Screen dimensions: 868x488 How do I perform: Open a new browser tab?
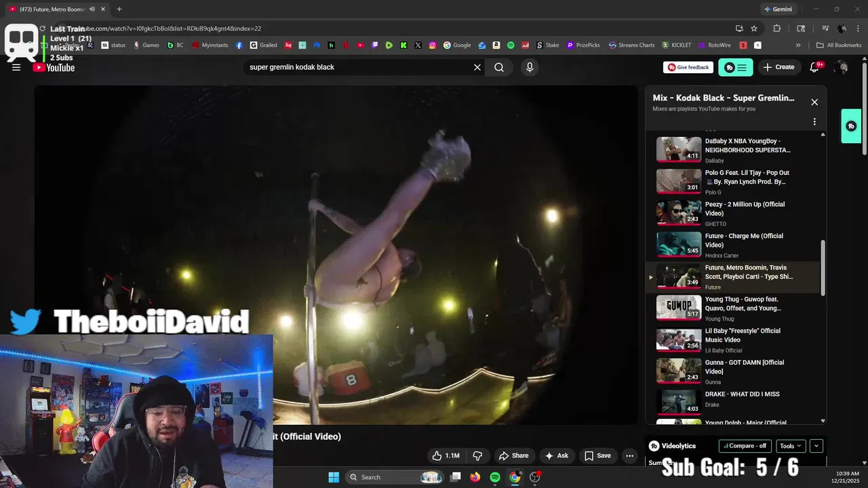coord(119,9)
